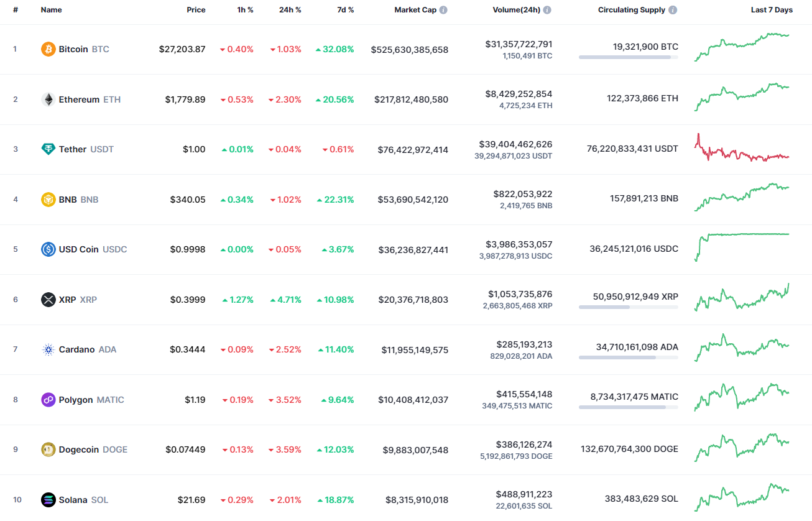Click Cardano's volume $285,193,213
The width and height of the screenshot is (812, 521).
click(524, 344)
